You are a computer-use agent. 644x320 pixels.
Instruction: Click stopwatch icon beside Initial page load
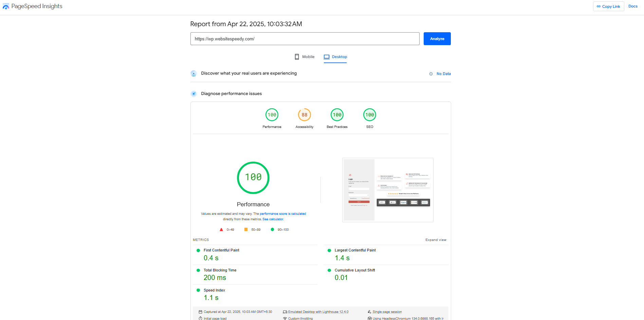(x=200, y=318)
